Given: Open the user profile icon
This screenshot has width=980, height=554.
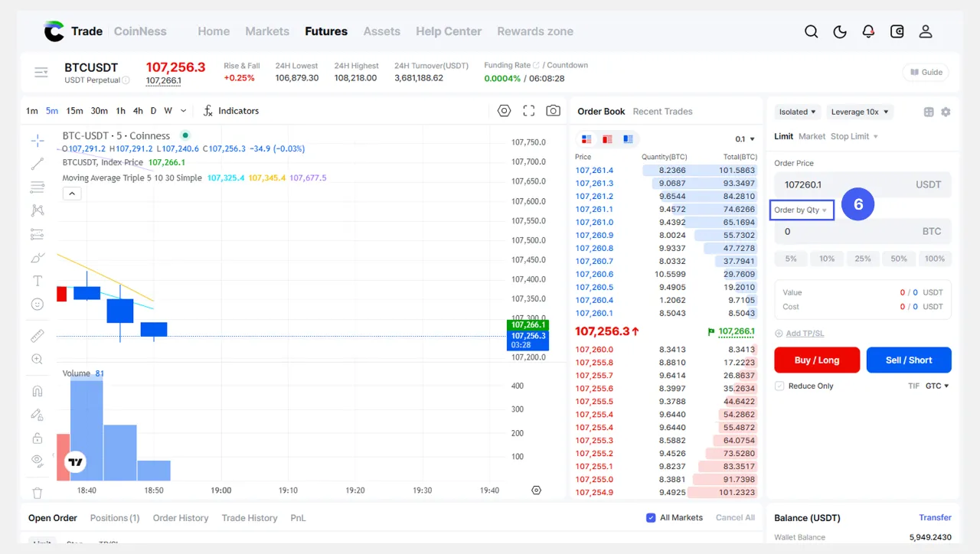Looking at the screenshot, I should click(x=926, y=31).
